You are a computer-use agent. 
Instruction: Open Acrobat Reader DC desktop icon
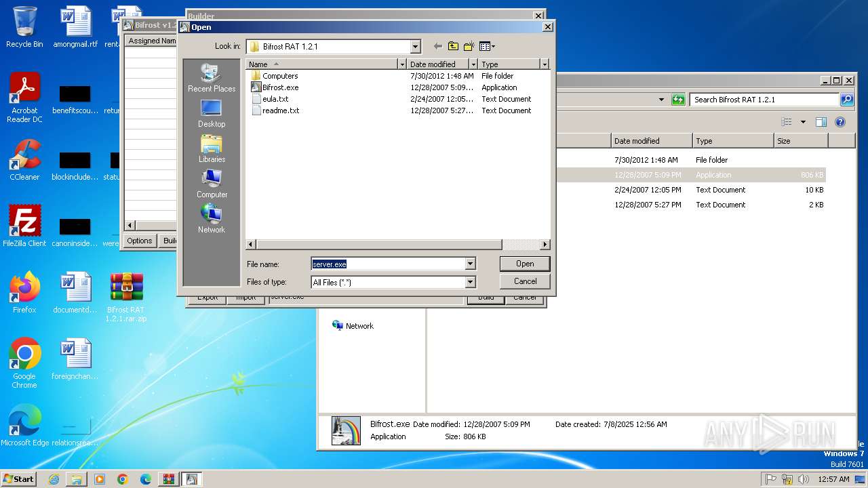tap(24, 98)
